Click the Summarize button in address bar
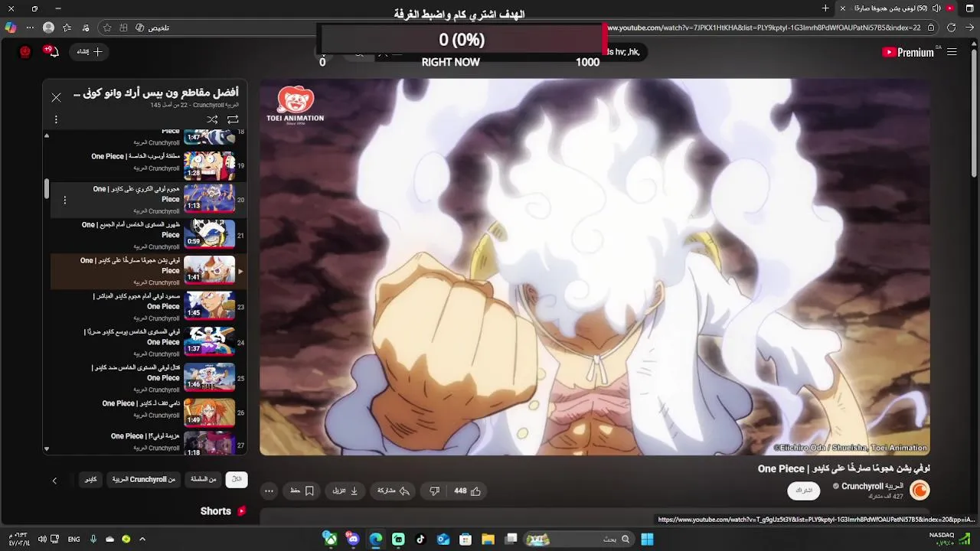 point(152,28)
